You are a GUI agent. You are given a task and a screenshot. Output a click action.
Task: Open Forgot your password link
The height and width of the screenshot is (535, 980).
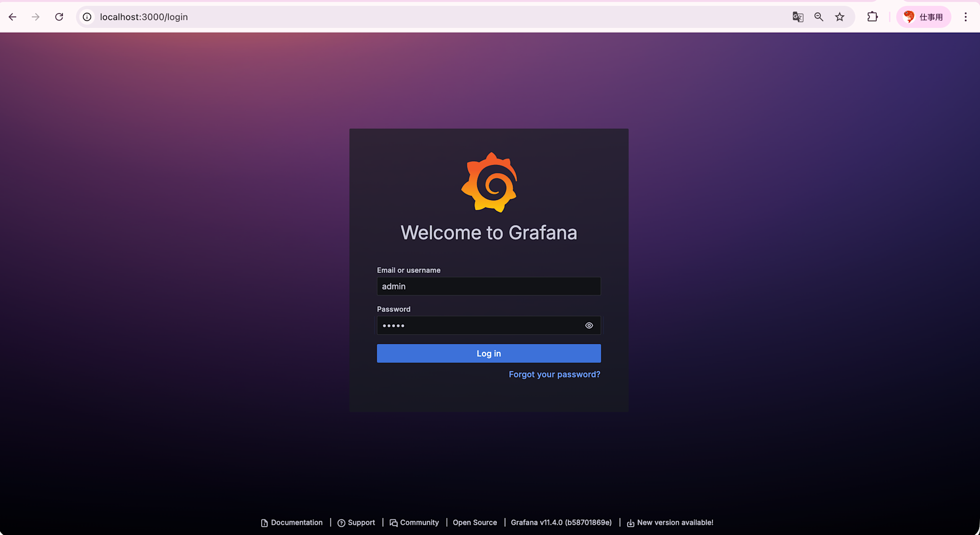pyautogui.click(x=554, y=374)
